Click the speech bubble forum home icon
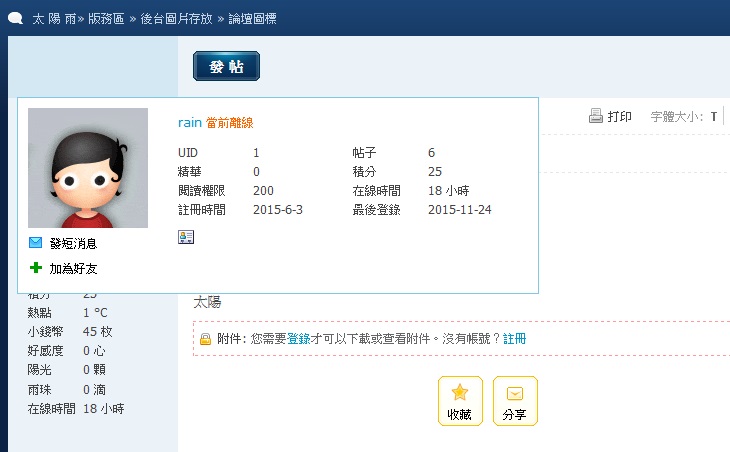Screen dimensions: 730x452 pyautogui.click(x=16, y=19)
